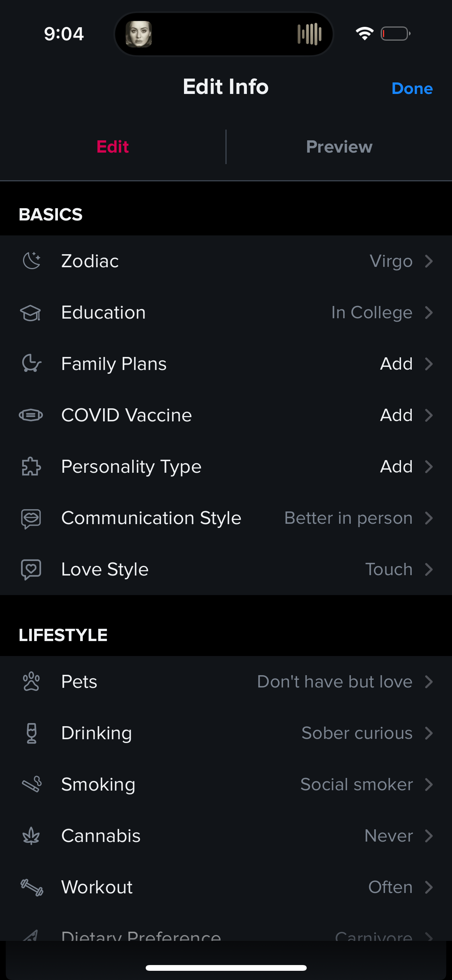
Task: Select the Edit tab
Action: 113,147
